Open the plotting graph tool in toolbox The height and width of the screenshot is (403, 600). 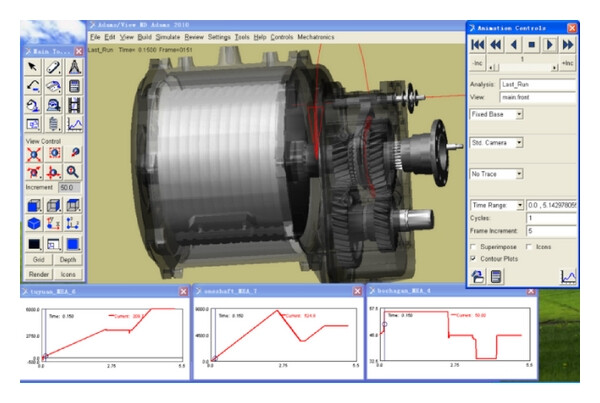[x=74, y=124]
